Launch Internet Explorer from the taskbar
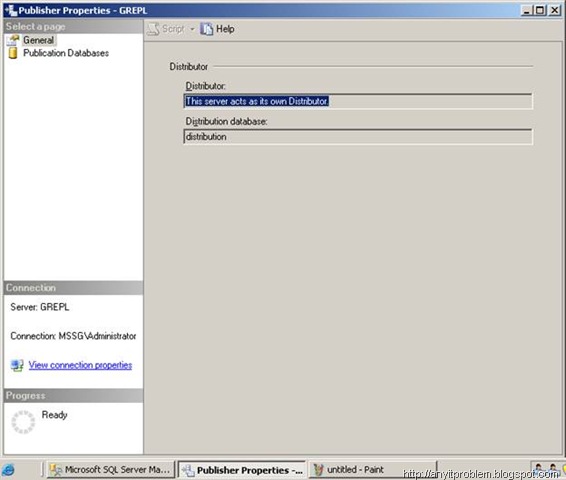566x480 pixels. pos(8,470)
